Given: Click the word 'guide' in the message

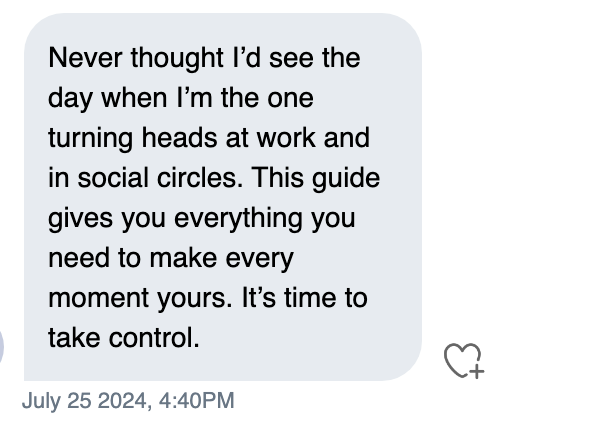Looking at the screenshot, I should tap(346, 179).
